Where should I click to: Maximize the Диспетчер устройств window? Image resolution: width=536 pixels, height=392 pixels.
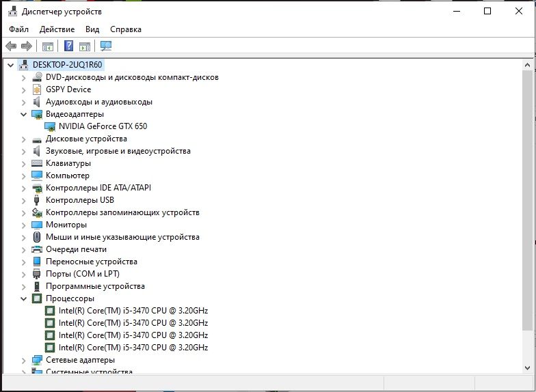(x=487, y=11)
